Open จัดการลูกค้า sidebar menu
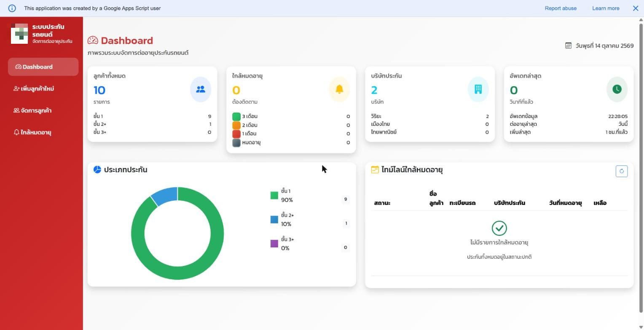Image resolution: width=644 pixels, height=330 pixels. (43, 111)
